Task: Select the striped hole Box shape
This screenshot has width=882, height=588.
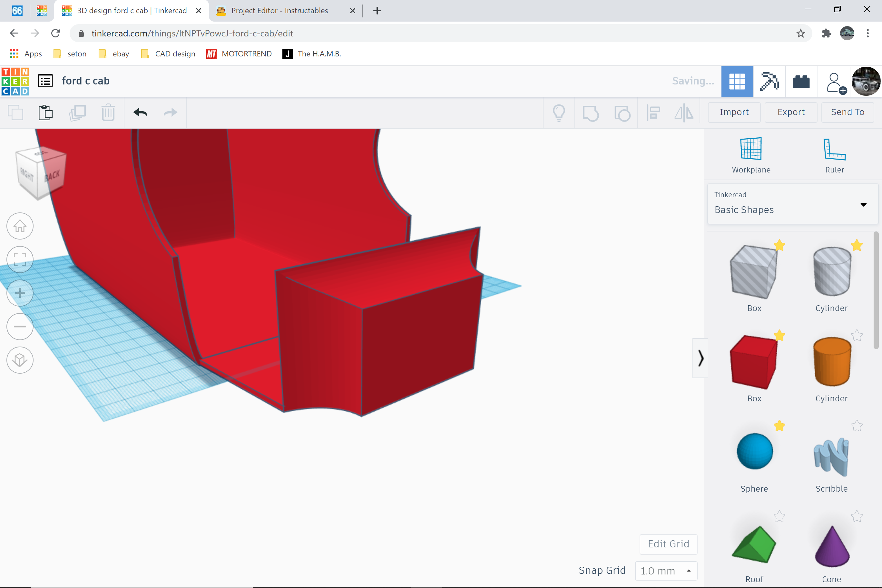Action: click(753, 272)
